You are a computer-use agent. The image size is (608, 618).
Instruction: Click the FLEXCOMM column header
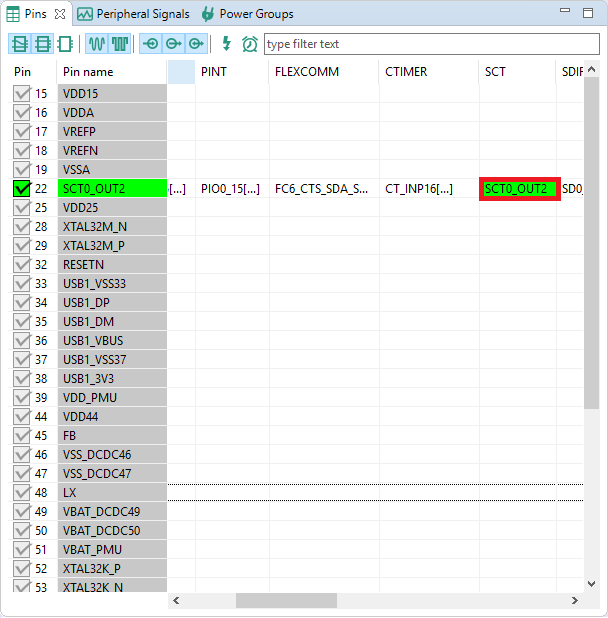point(306,72)
